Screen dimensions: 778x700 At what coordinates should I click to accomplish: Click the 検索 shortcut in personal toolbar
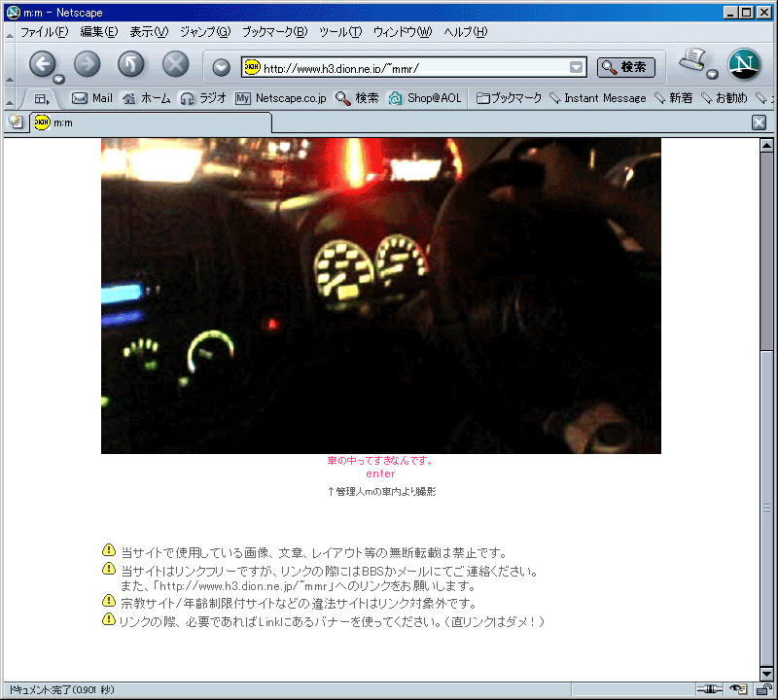point(357,98)
